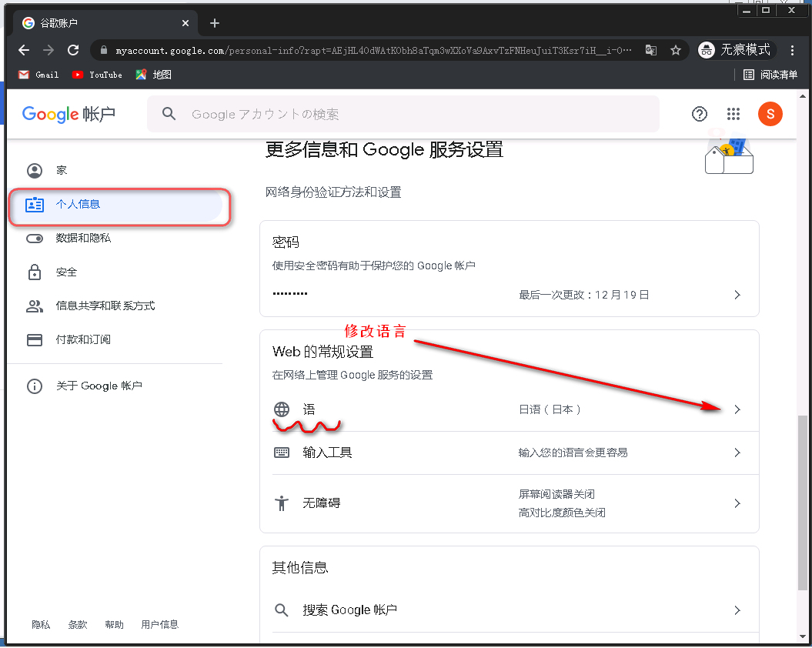812x648 pixels.
Task: Click the globe icon in the language row
Action: pos(282,409)
